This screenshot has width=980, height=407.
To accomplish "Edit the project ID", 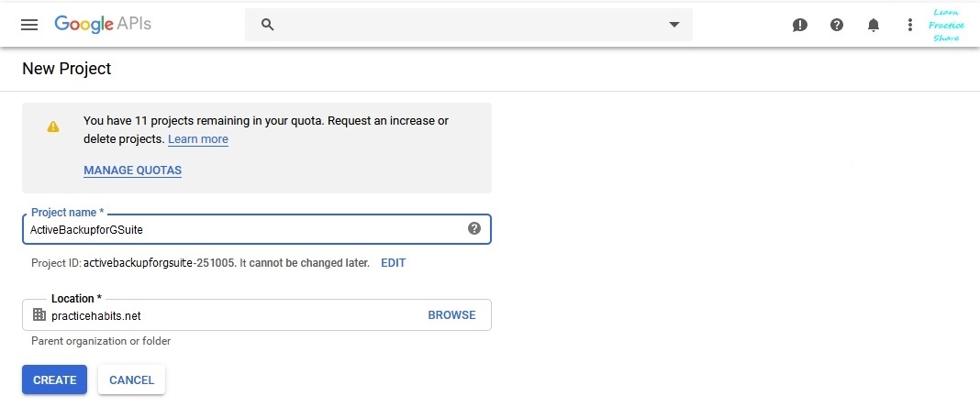I will 393,263.
